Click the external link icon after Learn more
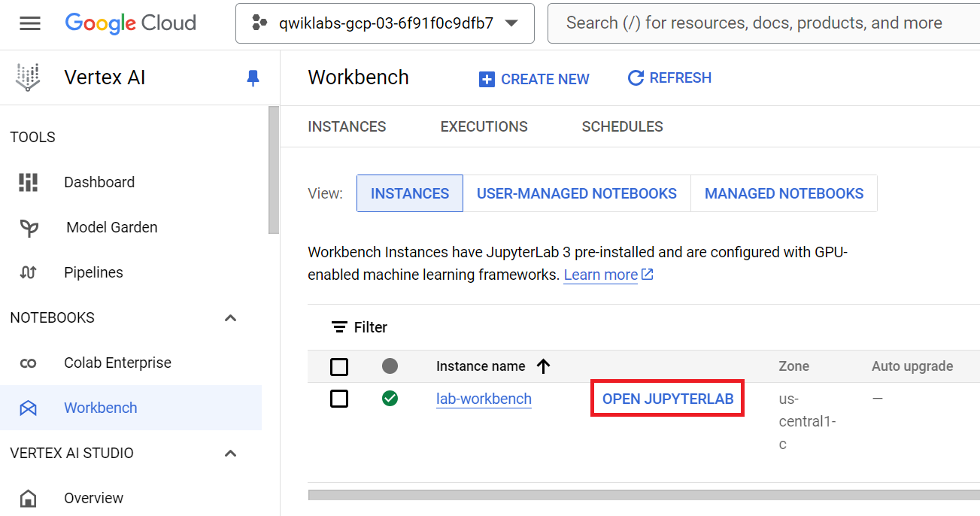 click(x=647, y=275)
